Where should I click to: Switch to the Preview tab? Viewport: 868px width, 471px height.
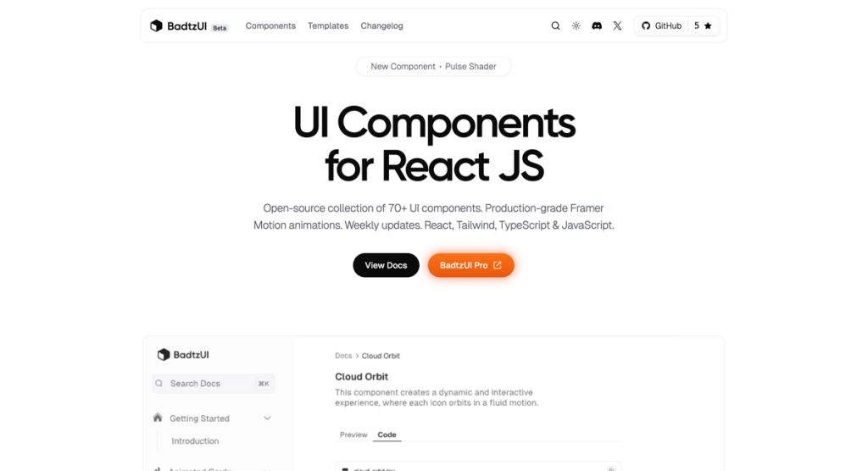[x=353, y=435]
